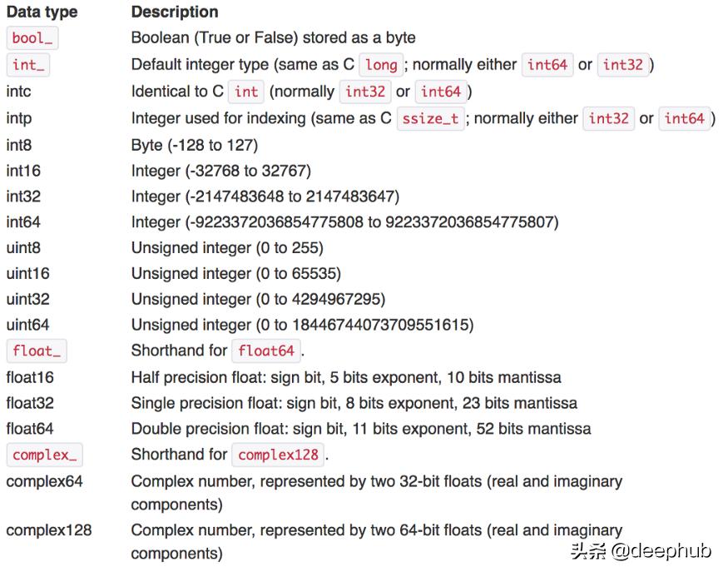Click the int code in intc row
This screenshot has width=728, height=577.
pos(246,92)
